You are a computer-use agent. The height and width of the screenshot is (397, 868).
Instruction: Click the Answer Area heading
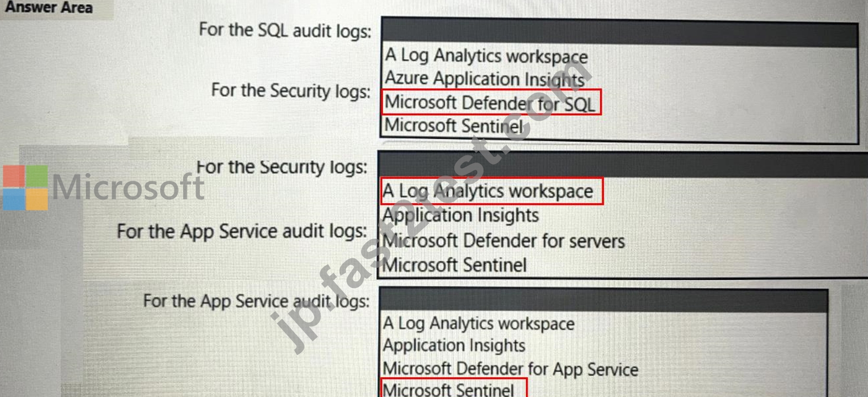click(x=49, y=7)
